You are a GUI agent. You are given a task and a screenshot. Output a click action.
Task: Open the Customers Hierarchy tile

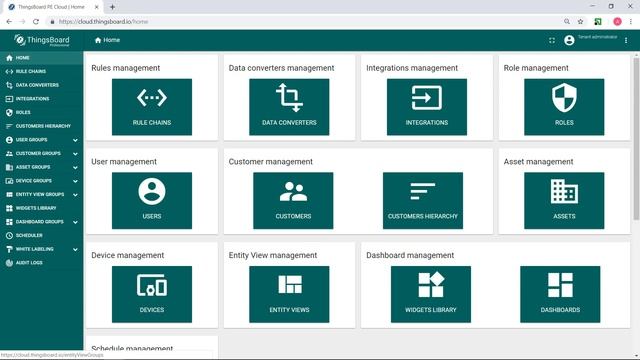tap(423, 200)
